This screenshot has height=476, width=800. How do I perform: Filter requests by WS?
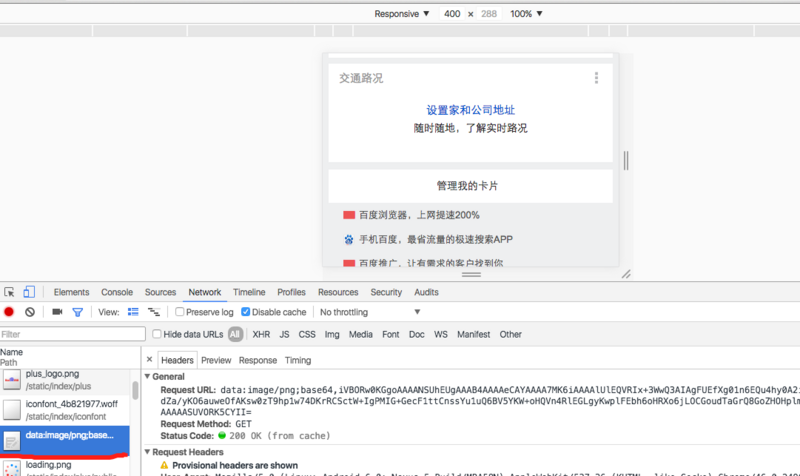click(x=441, y=334)
